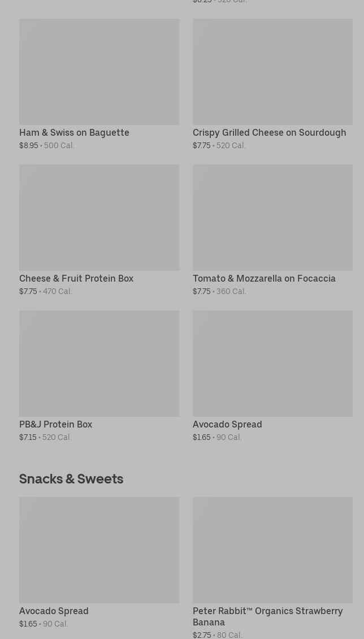
Task: Click the $7.15 • 520 Cal. price text
Action: click(x=45, y=438)
